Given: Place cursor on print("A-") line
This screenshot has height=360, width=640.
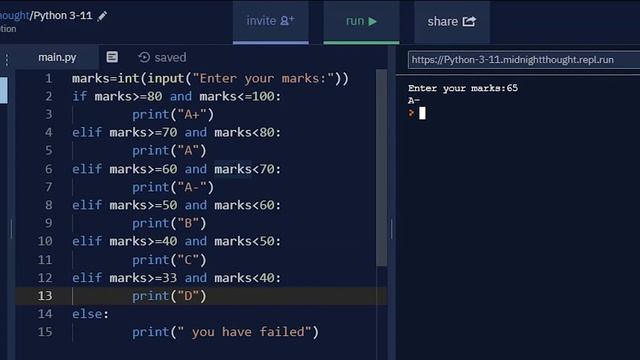Looking at the screenshot, I should click(173, 187).
